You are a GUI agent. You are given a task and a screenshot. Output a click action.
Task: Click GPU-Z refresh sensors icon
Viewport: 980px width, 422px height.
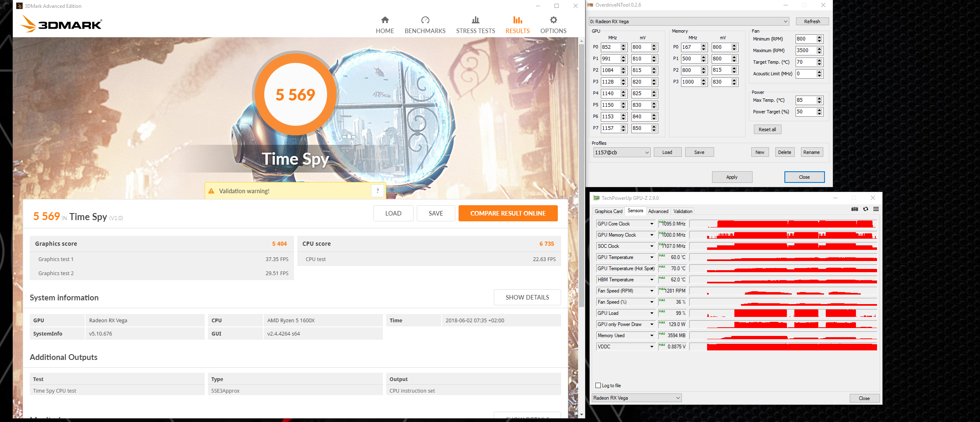[865, 209]
